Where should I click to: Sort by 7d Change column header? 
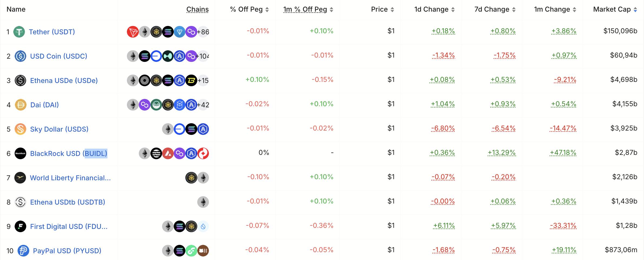coord(495,9)
